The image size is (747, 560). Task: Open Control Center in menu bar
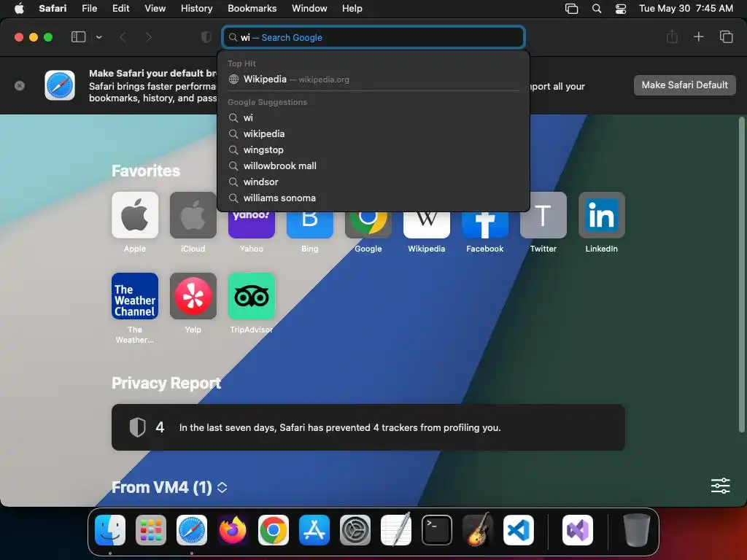coord(621,9)
